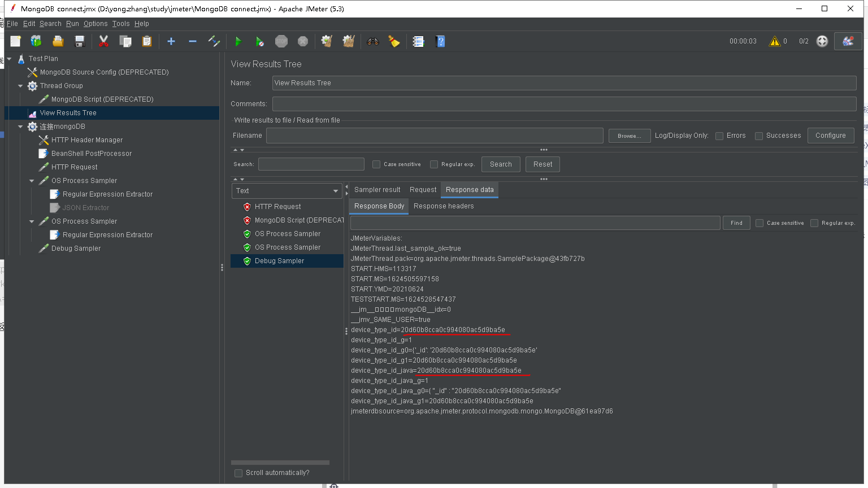Click the New test plan icon

point(15,41)
